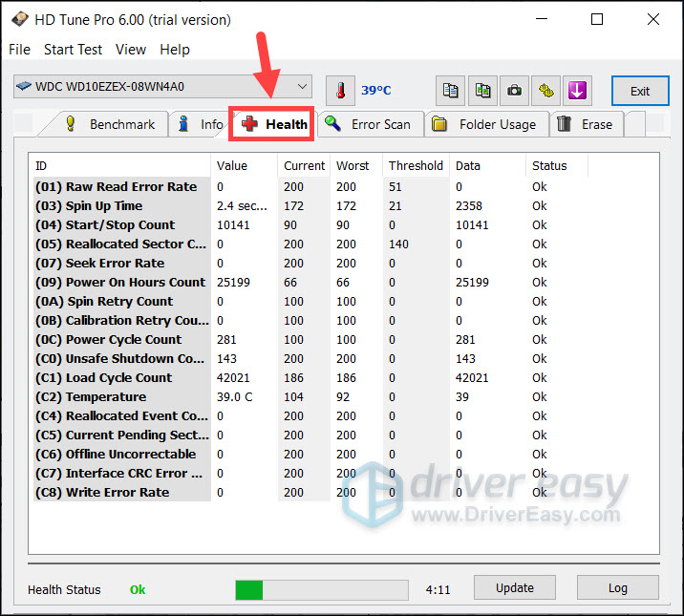This screenshot has width=684, height=616.
Task: Click the camera save screenshot icon
Action: click(x=514, y=91)
